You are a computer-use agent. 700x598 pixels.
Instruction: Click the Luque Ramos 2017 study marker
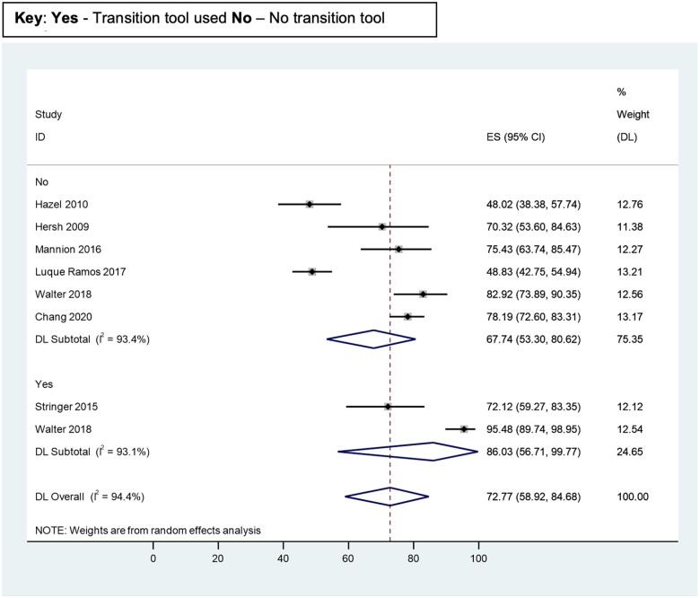(x=312, y=271)
